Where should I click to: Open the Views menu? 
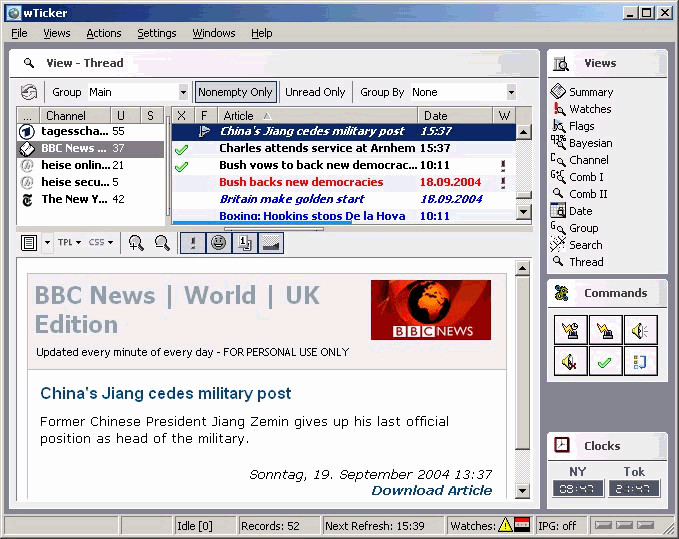click(x=57, y=33)
